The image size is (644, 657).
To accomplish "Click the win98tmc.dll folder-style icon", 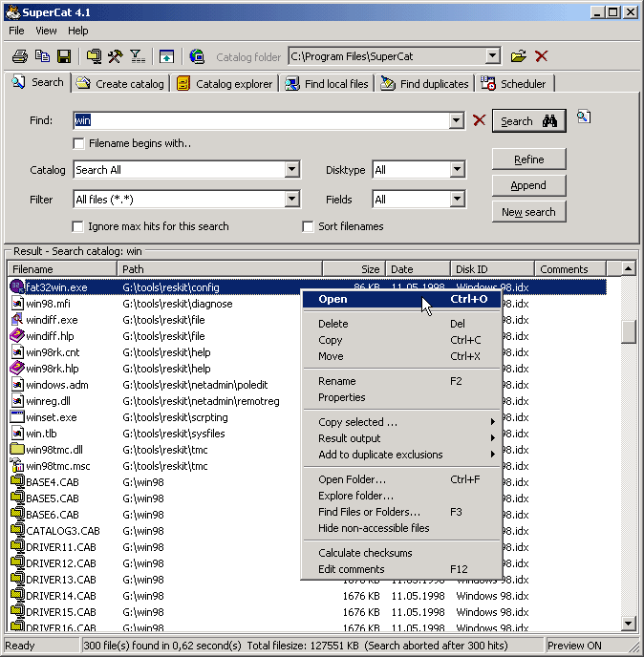I will [17, 449].
